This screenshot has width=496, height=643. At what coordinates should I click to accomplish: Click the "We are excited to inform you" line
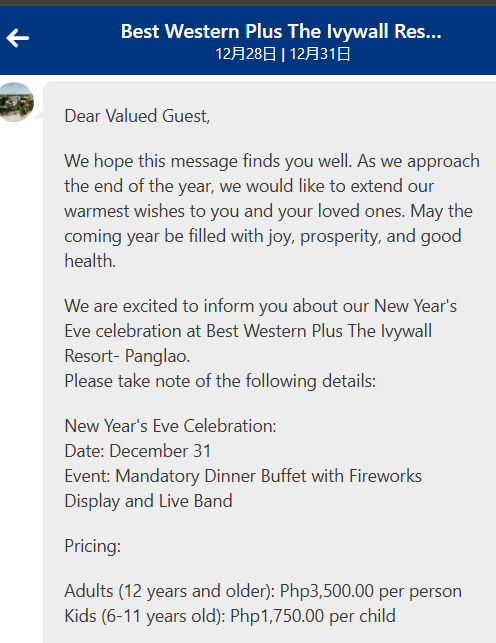[x=261, y=306]
